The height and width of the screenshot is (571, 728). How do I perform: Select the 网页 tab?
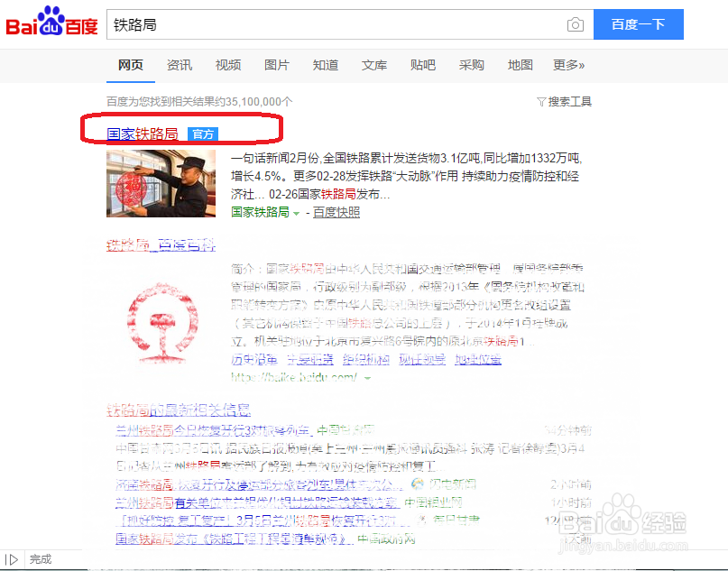(x=131, y=65)
